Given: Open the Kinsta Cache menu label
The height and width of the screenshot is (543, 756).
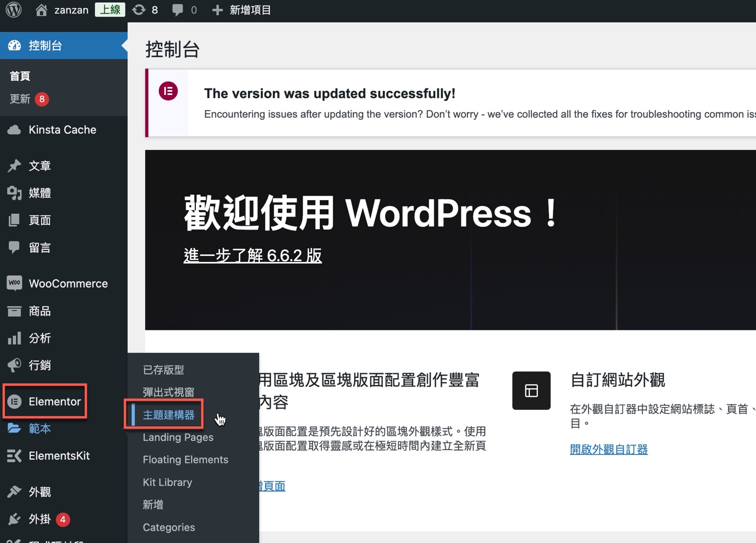Looking at the screenshot, I should pyautogui.click(x=63, y=130).
